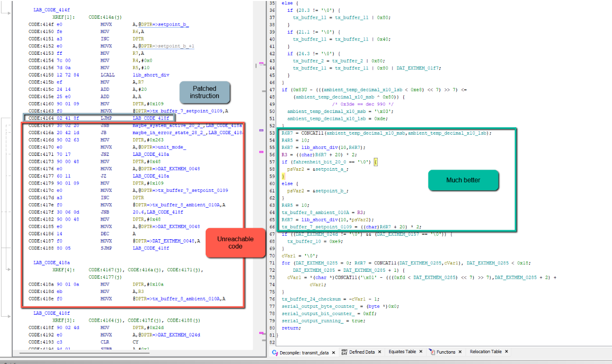Switch to the Equates Table tab
This screenshot has height=364, width=612.
(x=402, y=352)
